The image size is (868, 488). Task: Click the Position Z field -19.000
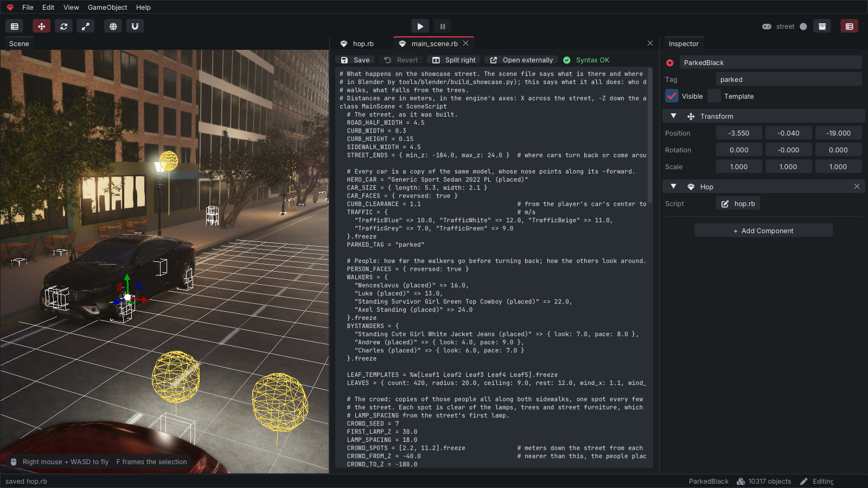[838, 133]
